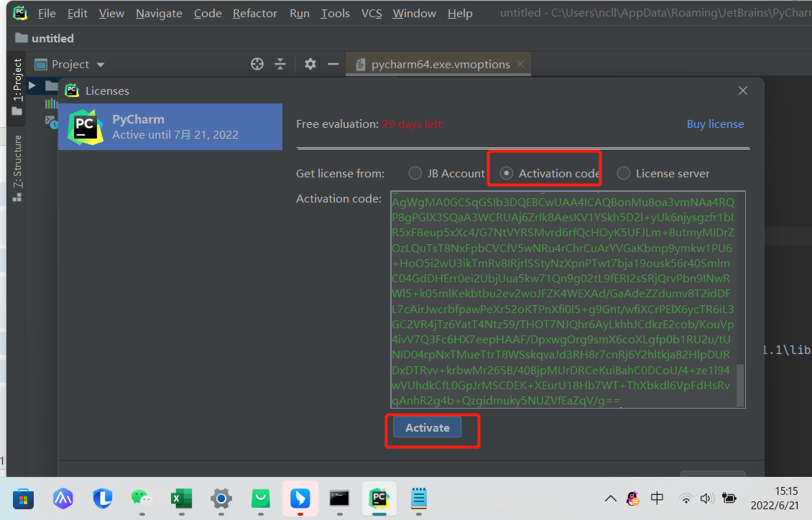
Task: Click the PyCharm logo in the menu bar
Action: (19, 13)
